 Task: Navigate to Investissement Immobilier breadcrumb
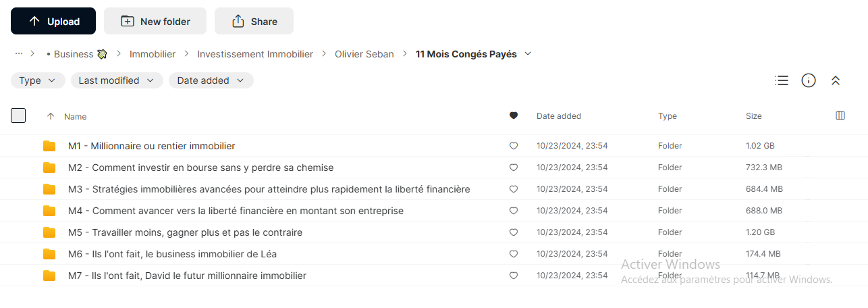[255, 54]
